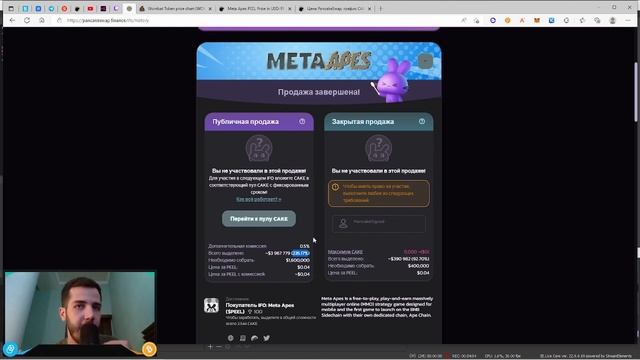Open the Meta Apes Twitter link
The height and width of the screenshot is (360, 640).
[x=267, y=338]
